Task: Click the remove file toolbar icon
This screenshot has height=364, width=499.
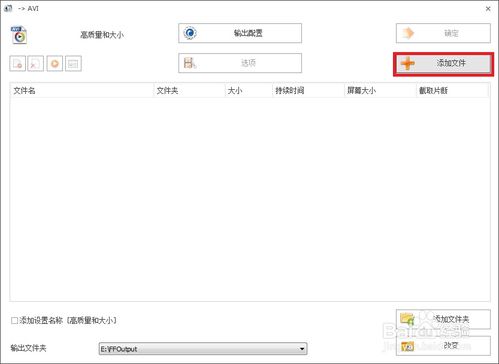Action: pyautogui.click(x=18, y=63)
